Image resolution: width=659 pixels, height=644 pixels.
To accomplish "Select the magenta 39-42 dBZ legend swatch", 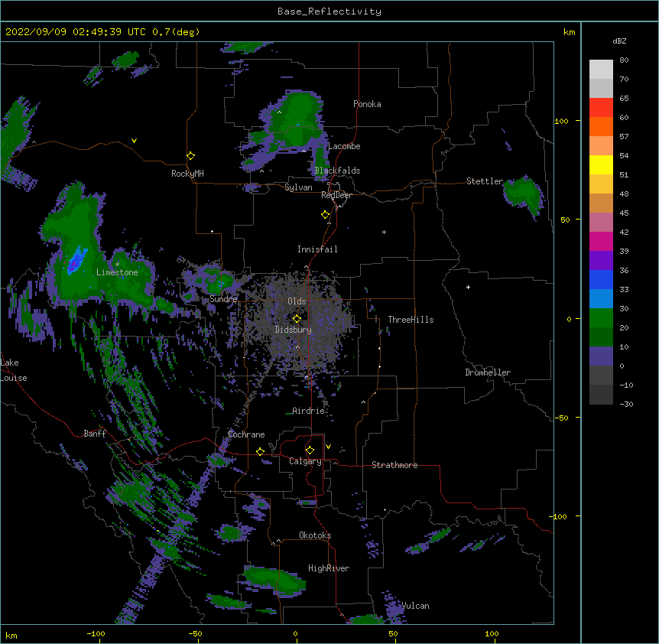I will tap(601, 241).
